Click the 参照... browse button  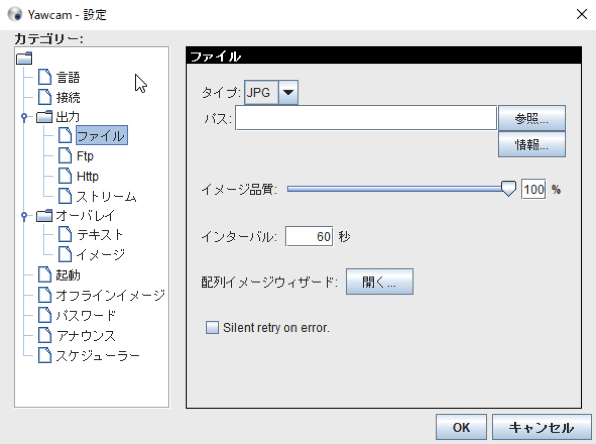(x=532, y=119)
